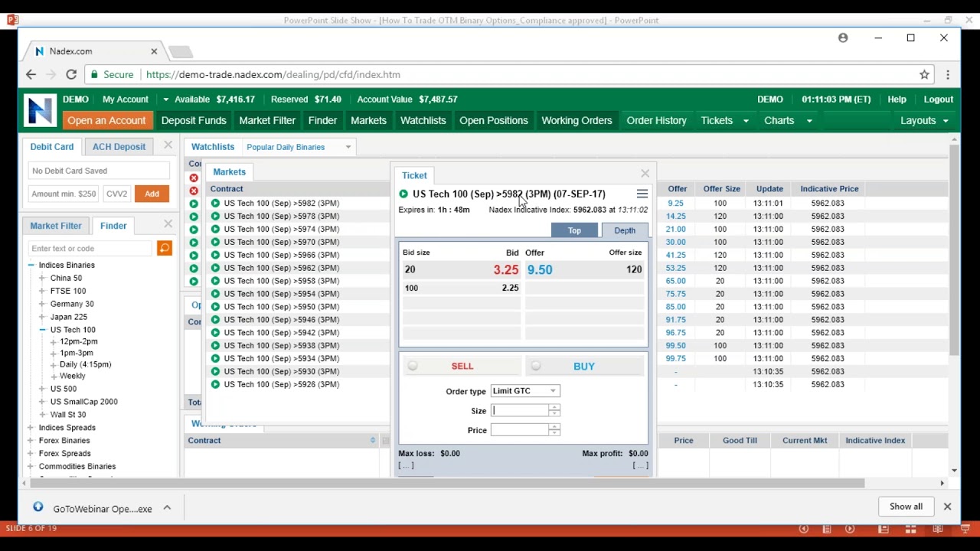Open the Ticket hamburger menu

click(642, 194)
